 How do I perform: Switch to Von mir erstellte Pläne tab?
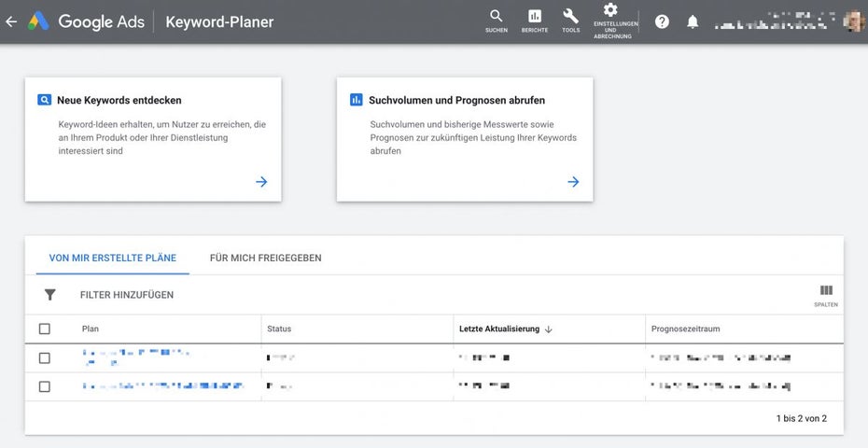click(x=113, y=258)
